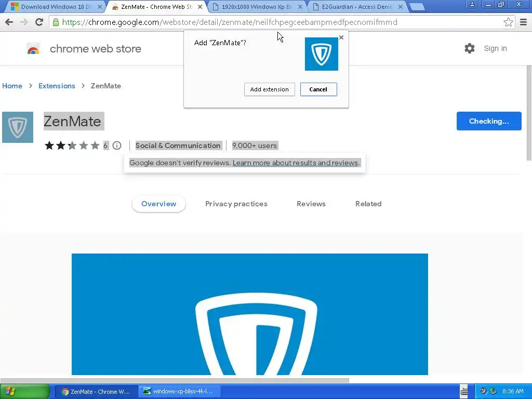
Task: Click the Sign in link
Action: [495, 48]
